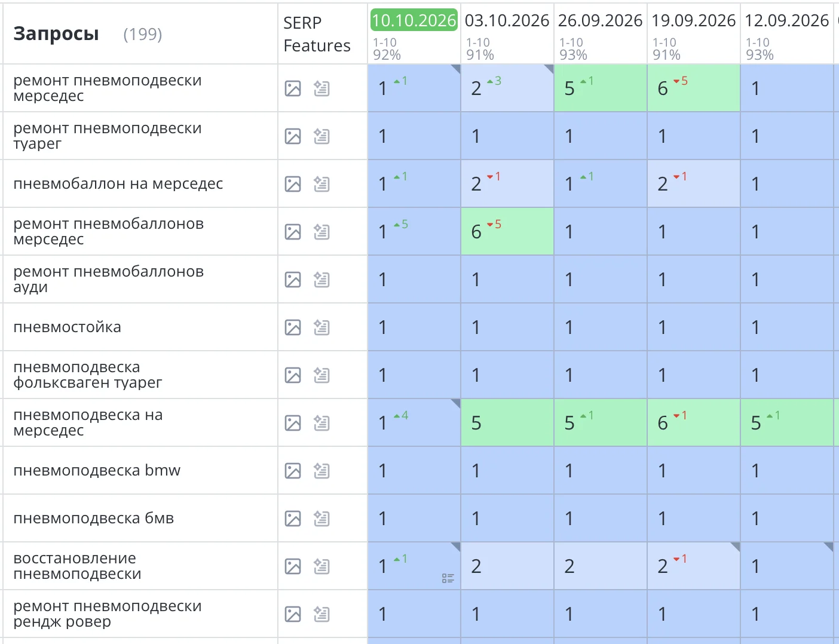Image resolution: width=839 pixels, height=644 pixels.
Task: Click position 2 cell for восстановление пневмоподвески on 26.09.2026
Action: pyautogui.click(x=601, y=566)
